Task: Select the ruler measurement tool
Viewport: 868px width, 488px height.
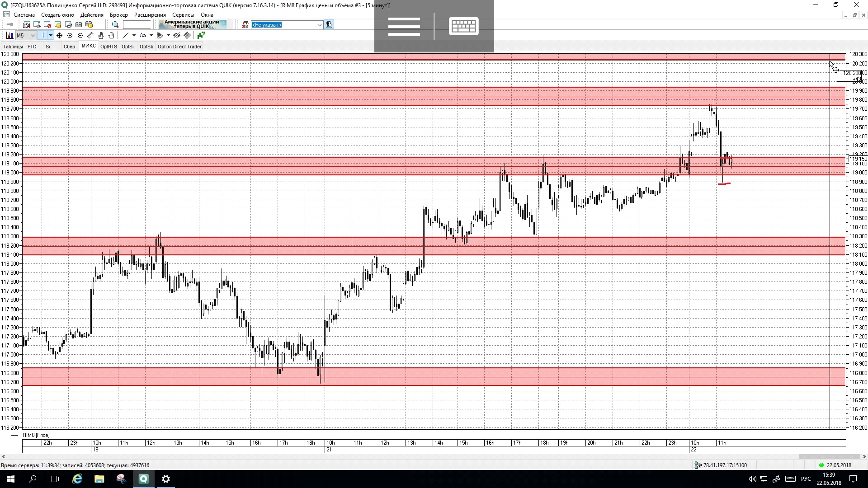Action: pos(90,35)
